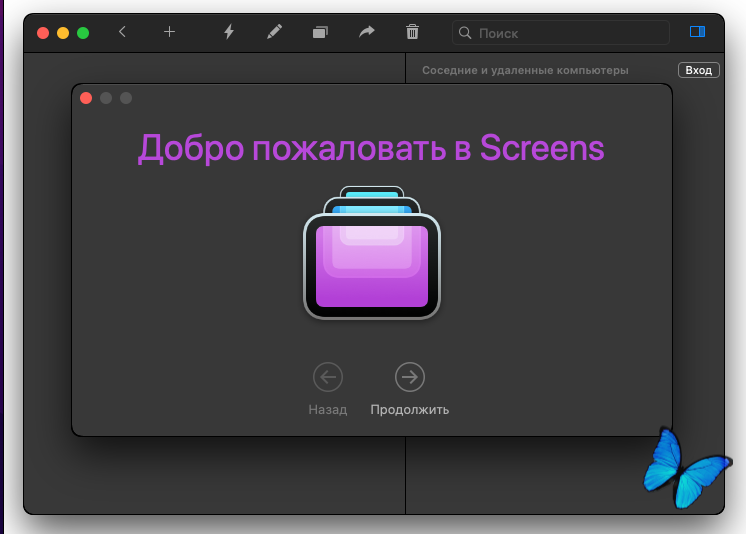Click the trash delete icon

click(x=412, y=32)
